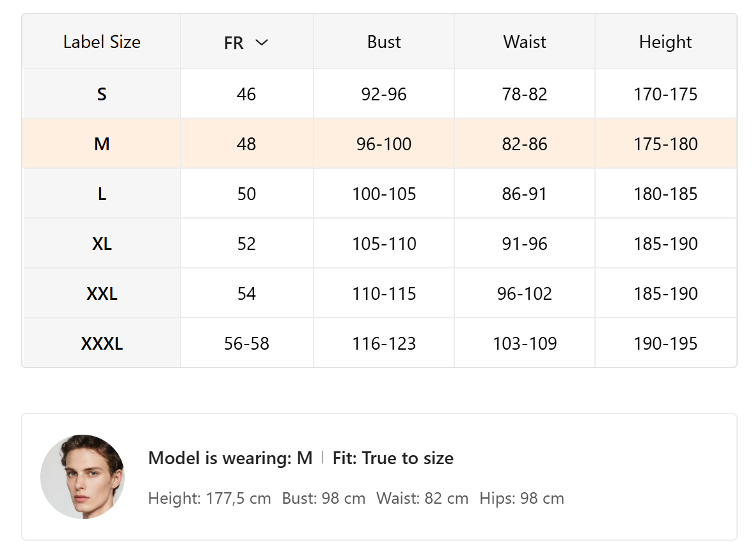The image size is (755, 560).
Task: Choose the XXXL label size row
Action: 102,344
